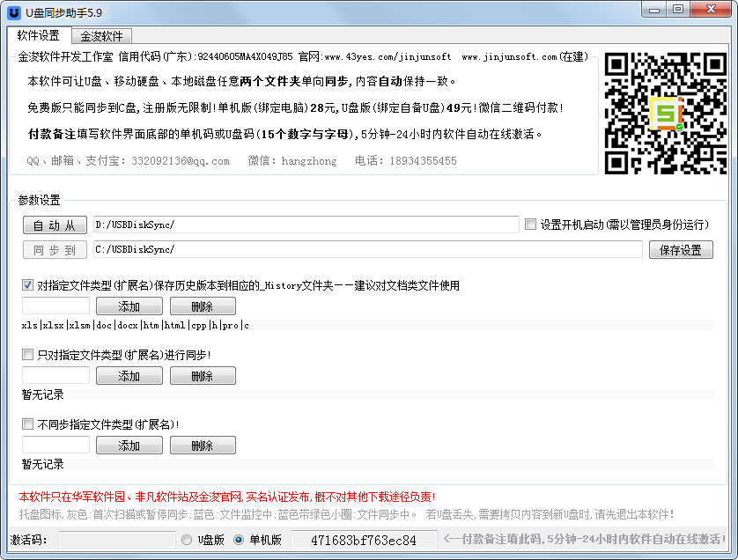Select the 单机版 radio button
This screenshot has width=738, height=560.
pos(239,540)
